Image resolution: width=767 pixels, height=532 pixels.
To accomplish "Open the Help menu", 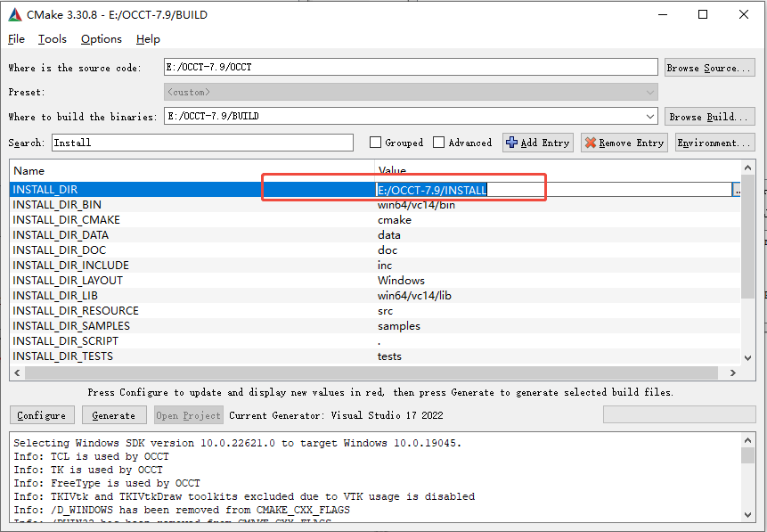I will click(x=148, y=39).
